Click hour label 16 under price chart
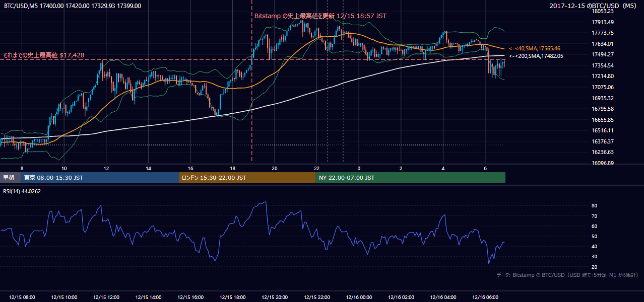Screen dimensions: 644x302 tap(190, 168)
